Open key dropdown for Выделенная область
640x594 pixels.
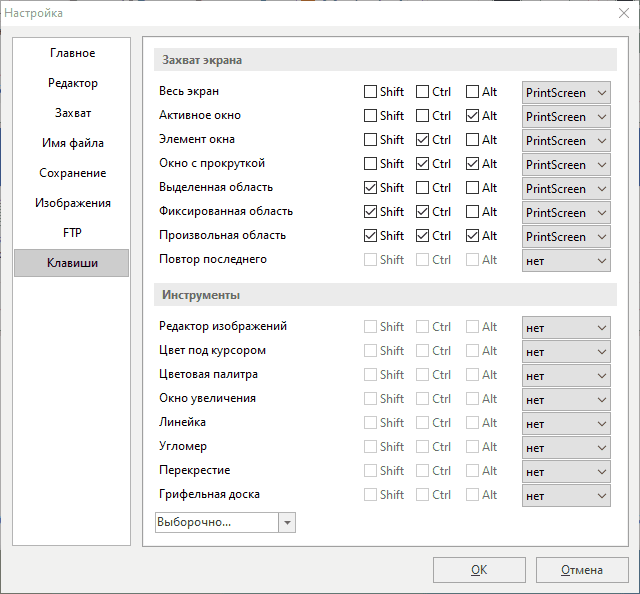pos(566,189)
